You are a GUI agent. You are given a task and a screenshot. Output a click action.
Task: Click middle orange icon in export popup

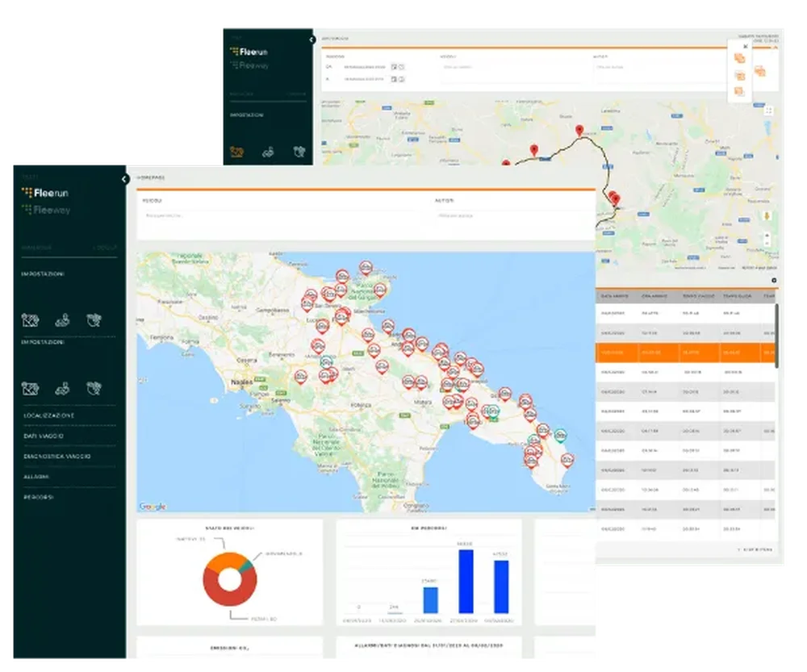[x=739, y=76]
